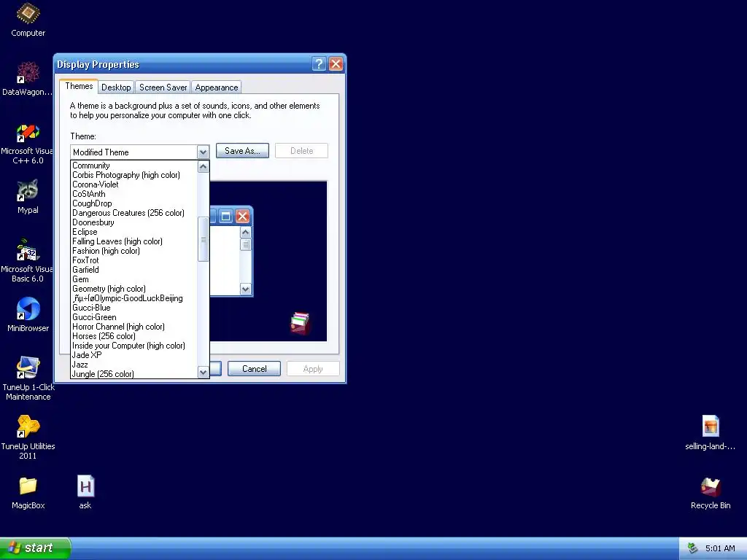Select the Mypal browser shortcut
Image resolution: width=747 pixels, height=560 pixels.
[x=28, y=197]
